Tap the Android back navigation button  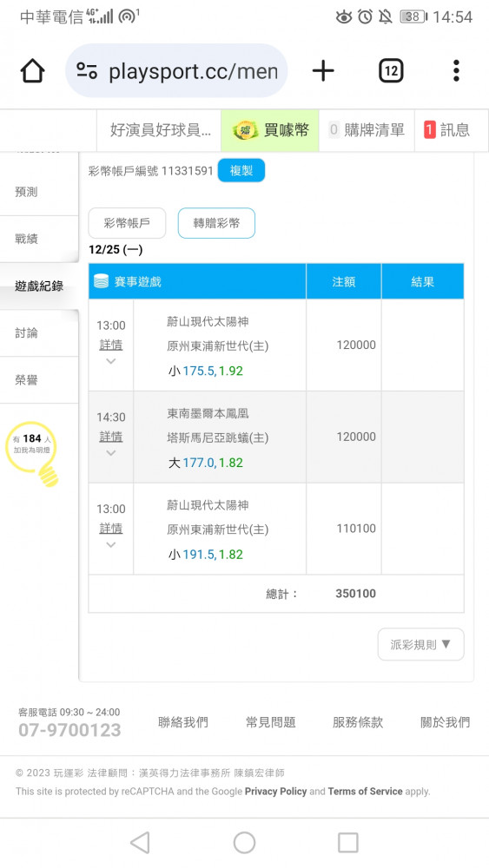tap(140, 843)
